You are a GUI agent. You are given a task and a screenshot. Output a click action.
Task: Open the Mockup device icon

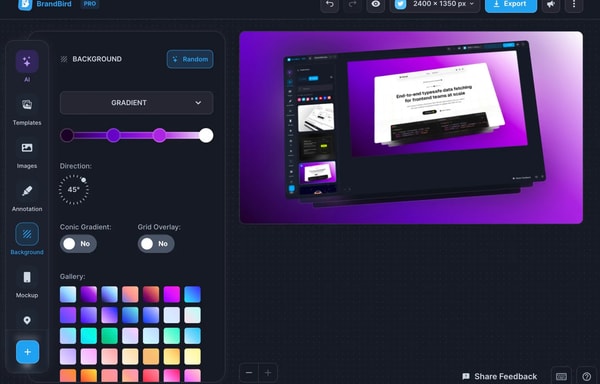click(x=27, y=277)
